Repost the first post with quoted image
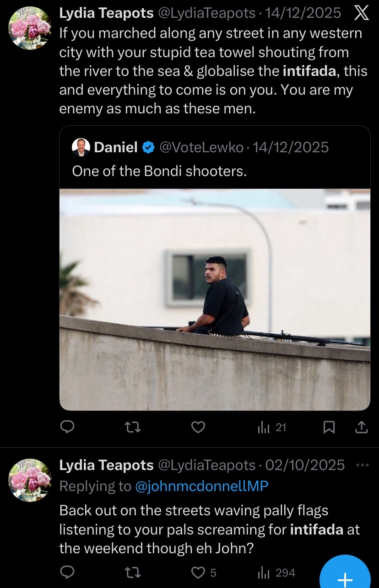Screen dimensions: 379x588 (x=133, y=428)
